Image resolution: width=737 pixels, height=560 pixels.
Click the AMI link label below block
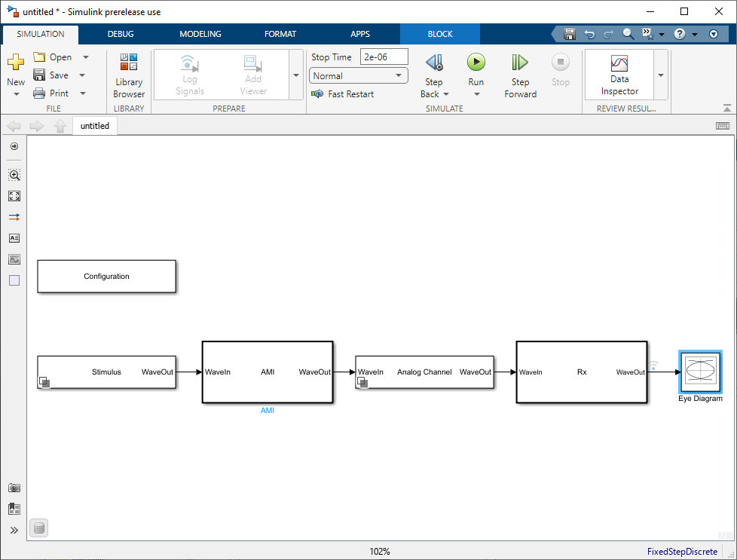pyautogui.click(x=268, y=411)
